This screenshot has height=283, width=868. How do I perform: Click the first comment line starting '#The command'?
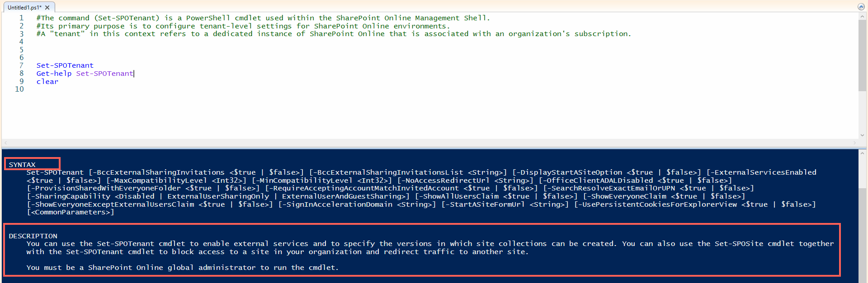click(263, 18)
